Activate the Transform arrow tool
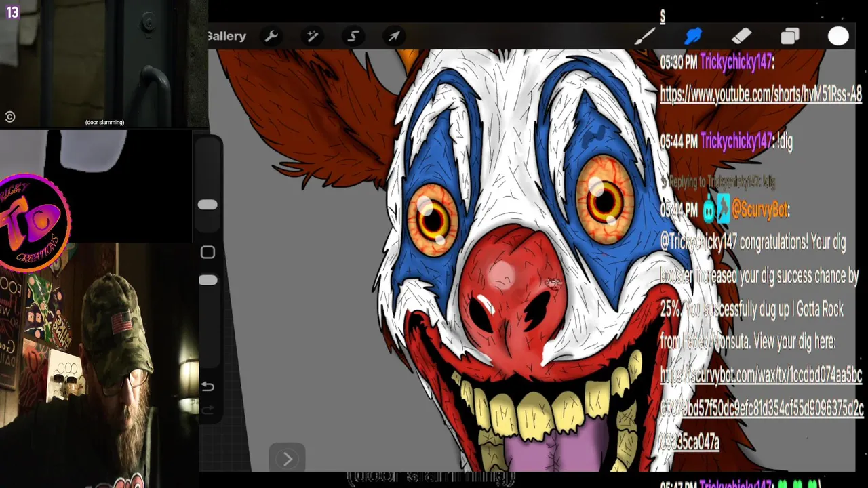 pos(394,36)
